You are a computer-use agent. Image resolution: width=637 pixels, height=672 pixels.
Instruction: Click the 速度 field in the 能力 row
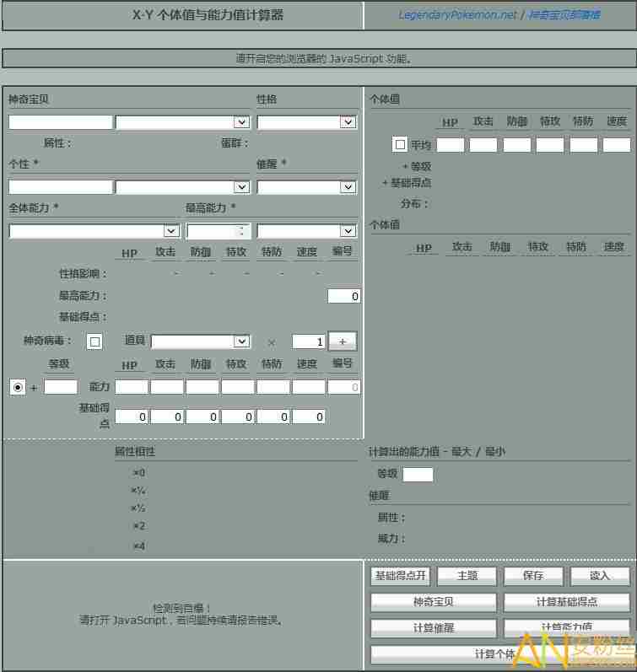(x=309, y=386)
